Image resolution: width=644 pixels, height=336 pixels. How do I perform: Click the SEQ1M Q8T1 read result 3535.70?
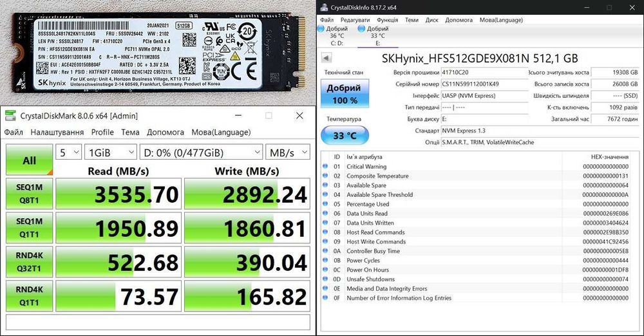point(118,194)
